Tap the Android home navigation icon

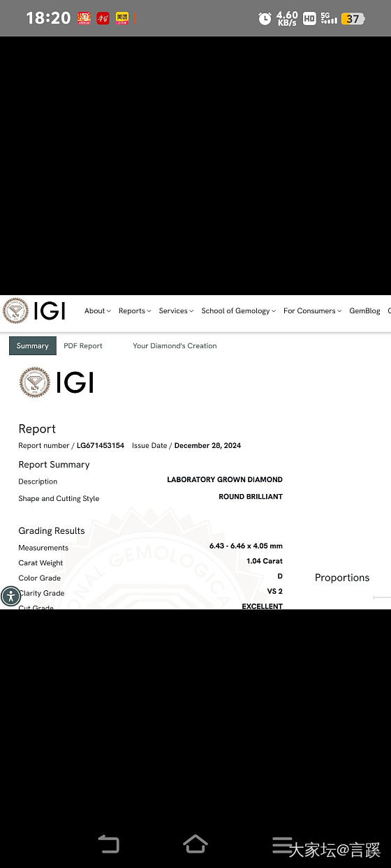pos(195,844)
